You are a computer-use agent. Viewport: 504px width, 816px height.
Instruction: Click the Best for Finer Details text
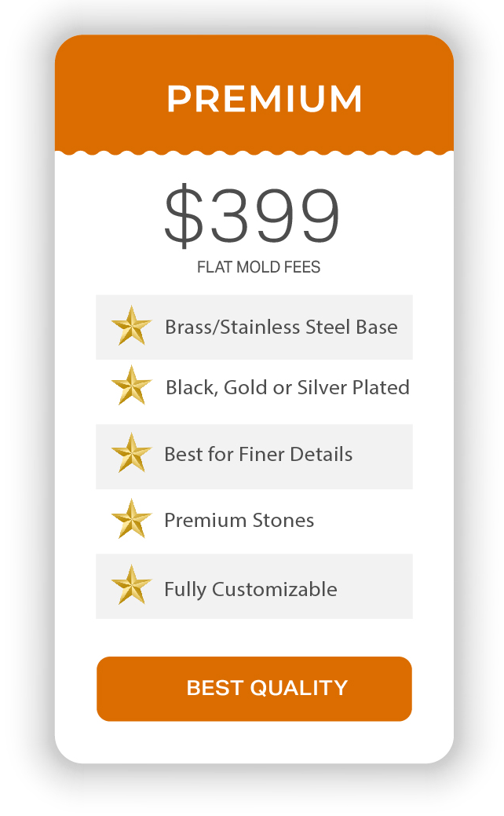(x=258, y=454)
